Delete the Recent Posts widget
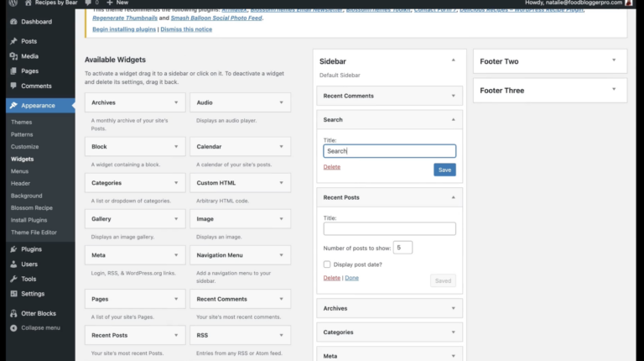 click(x=331, y=278)
